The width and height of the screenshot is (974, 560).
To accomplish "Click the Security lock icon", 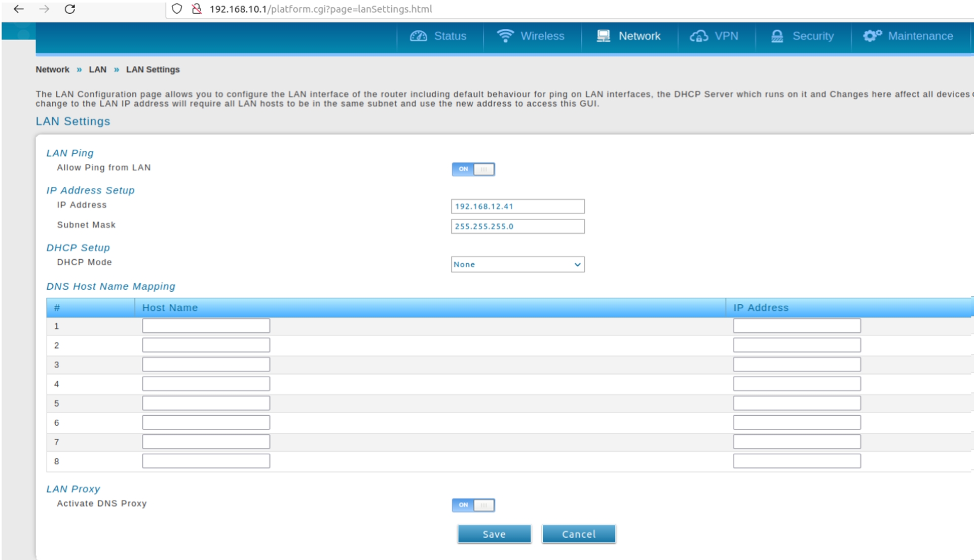I will [777, 36].
